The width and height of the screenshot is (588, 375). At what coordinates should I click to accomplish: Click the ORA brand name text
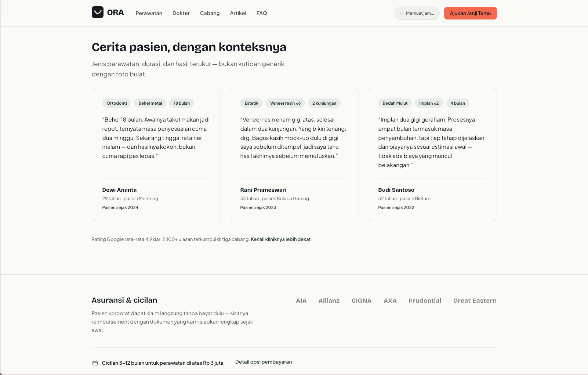(116, 12)
